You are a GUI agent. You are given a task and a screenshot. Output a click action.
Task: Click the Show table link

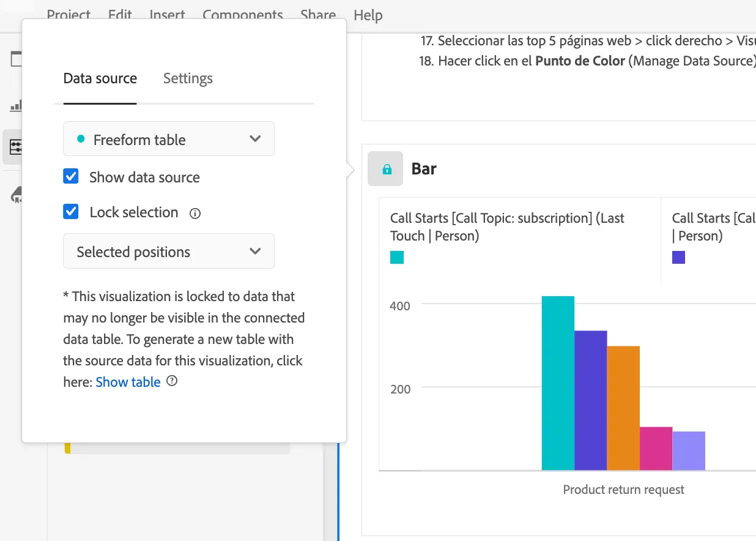tap(128, 382)
